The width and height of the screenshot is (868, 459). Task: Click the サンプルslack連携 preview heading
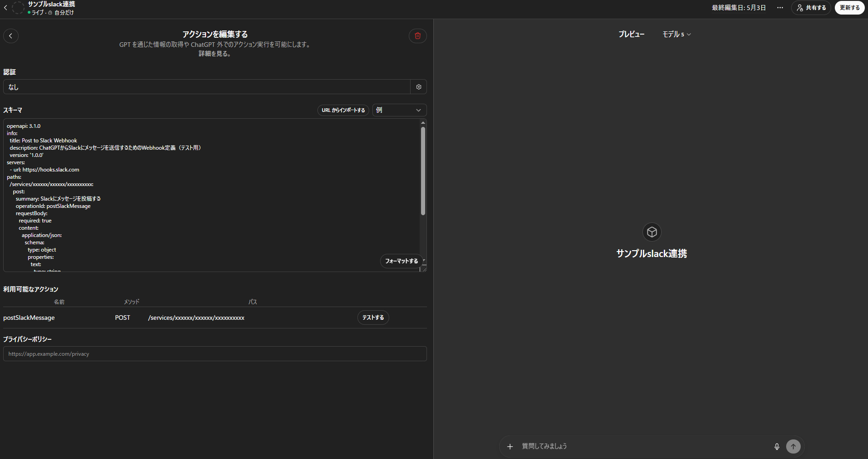(652, 254)
